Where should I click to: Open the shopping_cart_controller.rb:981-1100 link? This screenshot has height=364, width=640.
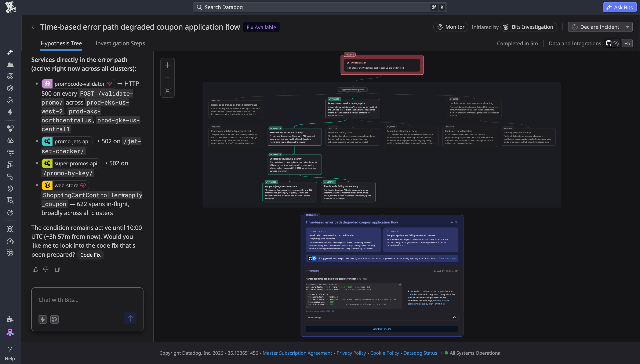(x=320, y=311)
